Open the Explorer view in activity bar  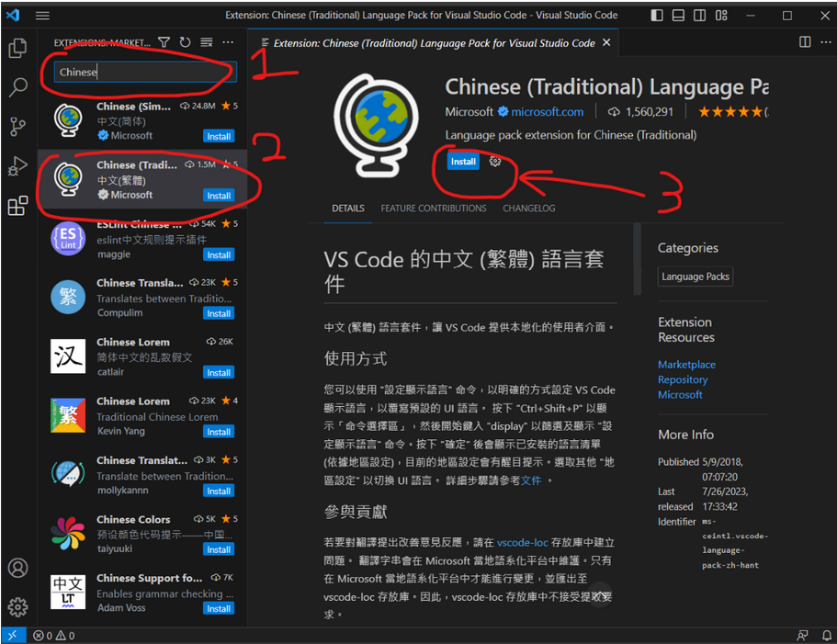(17, 48)
